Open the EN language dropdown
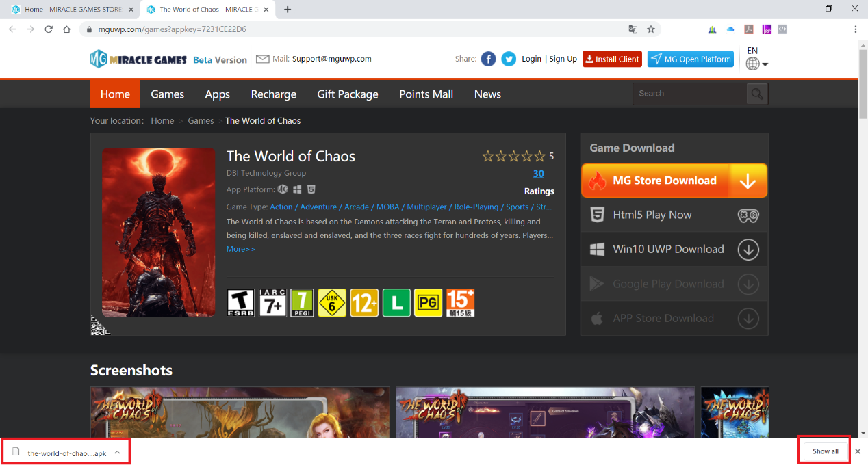The height and width of the screenshot is (465, 868). coord(756,59)
